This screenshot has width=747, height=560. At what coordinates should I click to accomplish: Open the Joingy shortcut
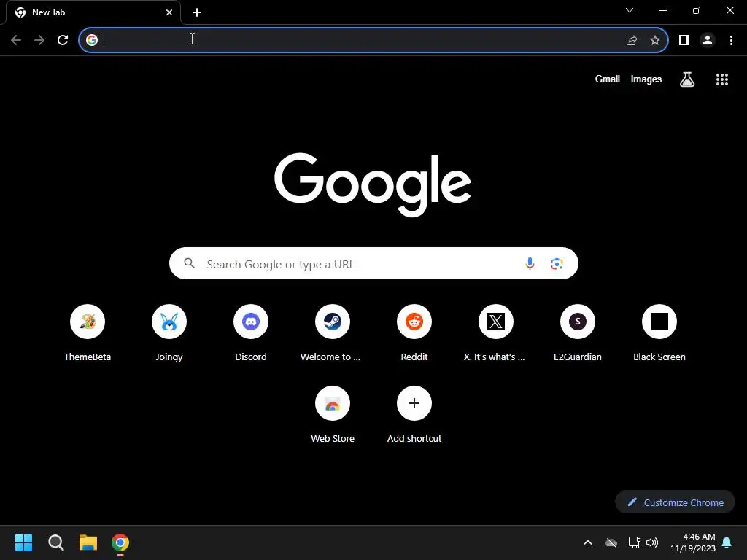click(169, 332)
